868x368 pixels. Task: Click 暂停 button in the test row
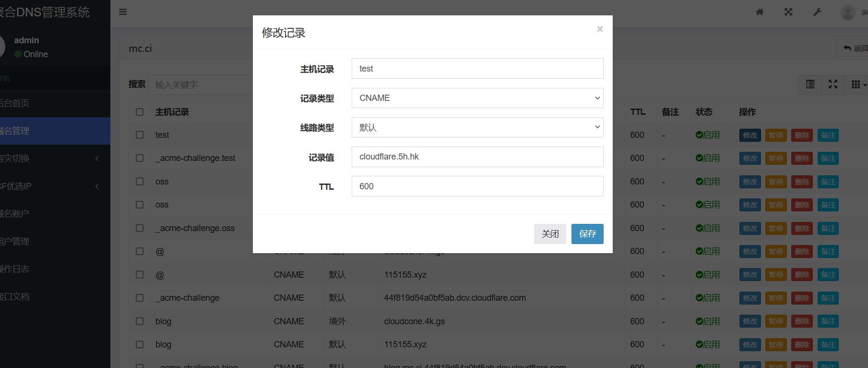click(776, 135)
